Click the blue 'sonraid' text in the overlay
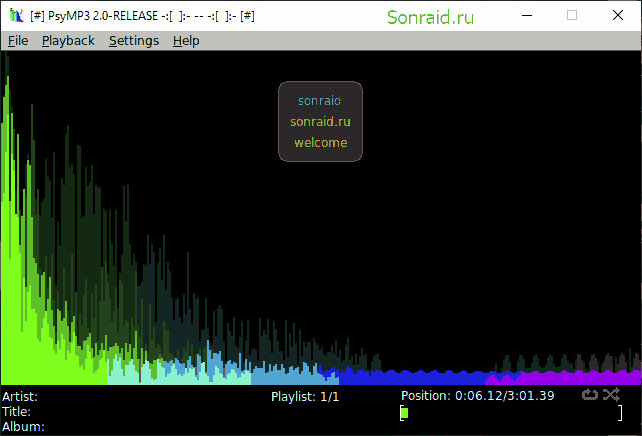 point(319,101)
